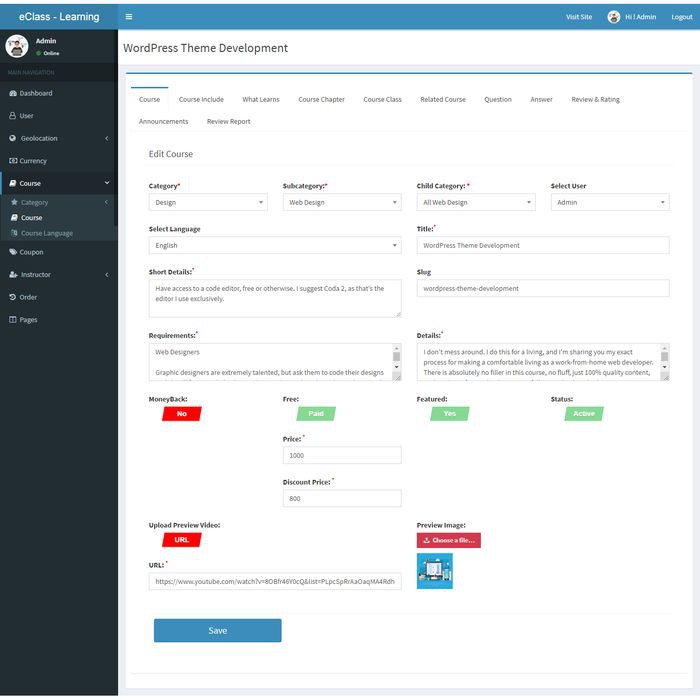Toggle the Status switch showing Active
700x700 pixels.
(x=583, y=413)
